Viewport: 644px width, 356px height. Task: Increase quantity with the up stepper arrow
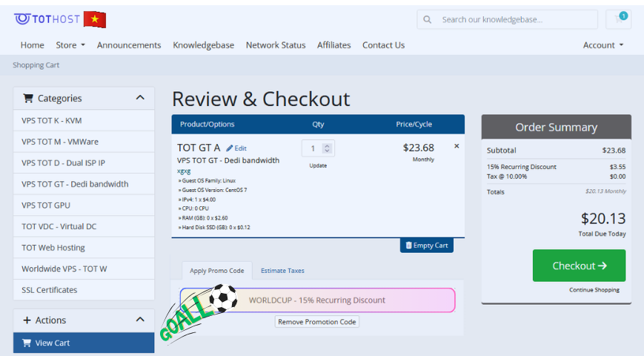[327, 145]
